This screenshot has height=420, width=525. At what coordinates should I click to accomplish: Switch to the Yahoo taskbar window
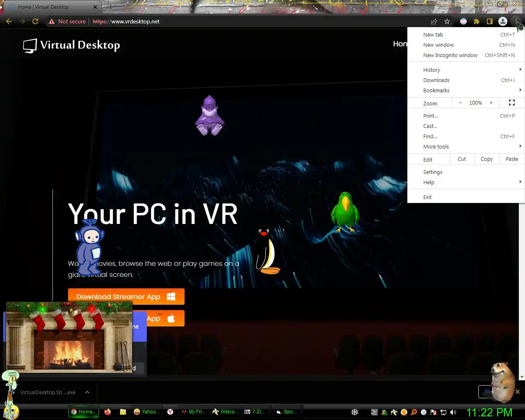[x=146, y=412]
